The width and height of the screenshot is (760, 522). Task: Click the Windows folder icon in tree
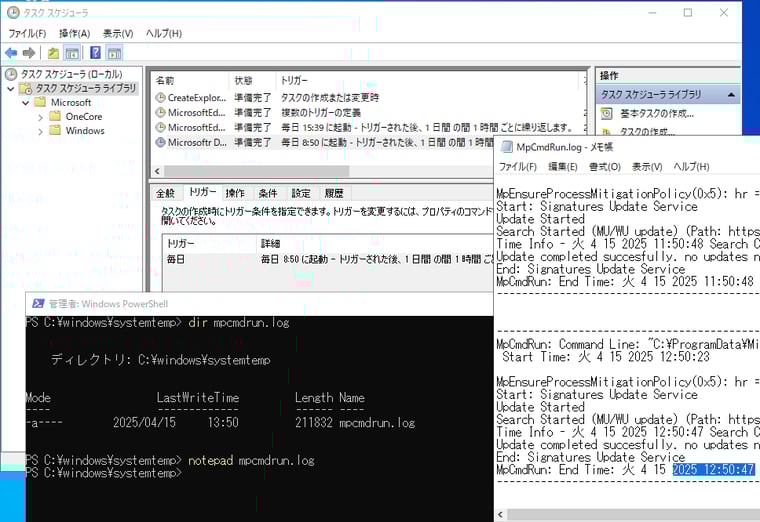tap(55, 130)
